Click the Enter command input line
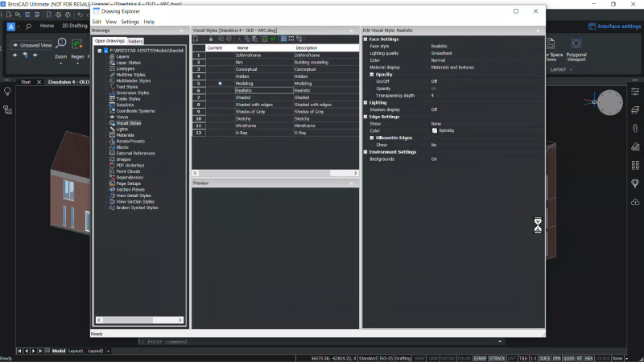This screenshot has height=362, width=644. (320, 341)
